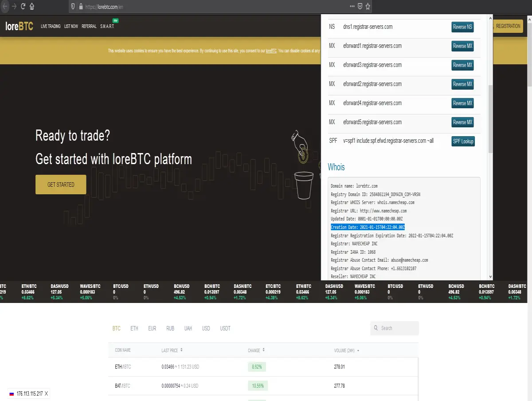
Task: Click volume value 278.01
Action: [x=339, y=367]
